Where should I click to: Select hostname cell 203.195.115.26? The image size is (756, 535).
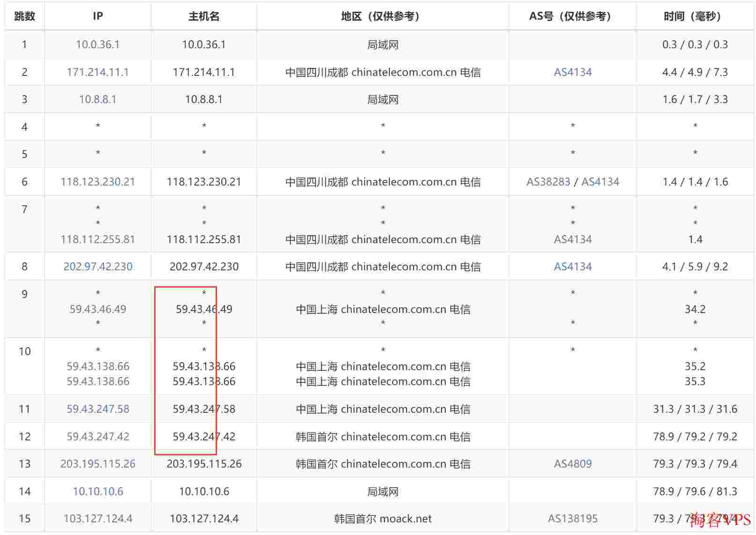click(x=204, y=464)
